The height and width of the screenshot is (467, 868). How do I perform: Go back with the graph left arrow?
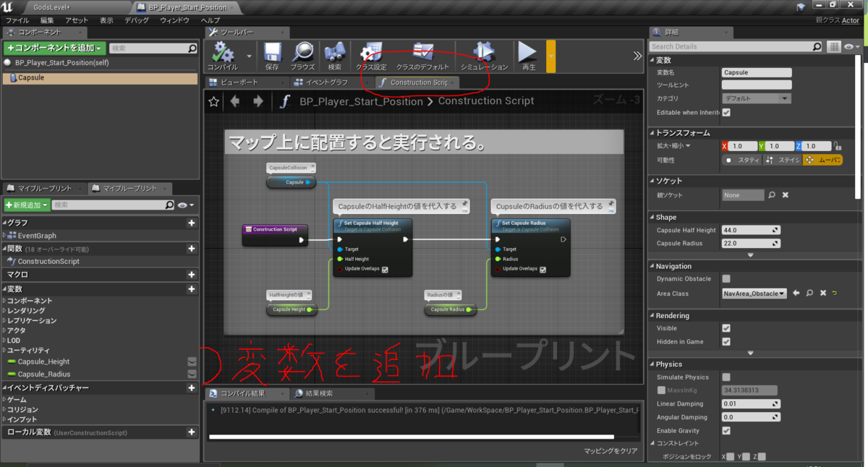[x=235, y=102]
